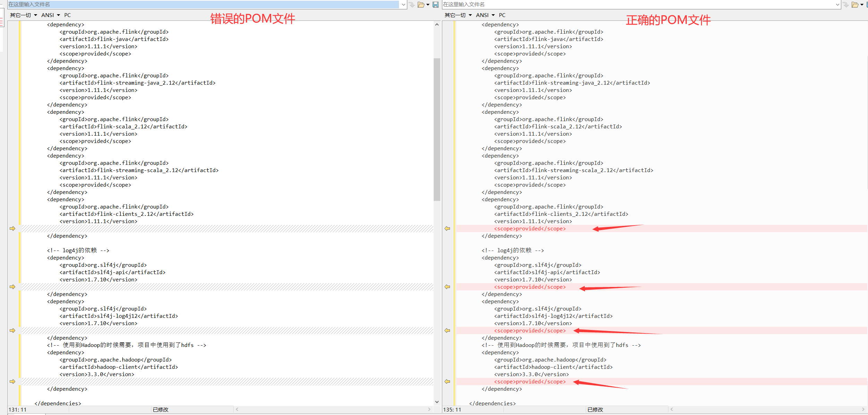Click the curved redo arrow beside the left filename box
Viewport: 868px width, 415px height.
coord(412,5)
